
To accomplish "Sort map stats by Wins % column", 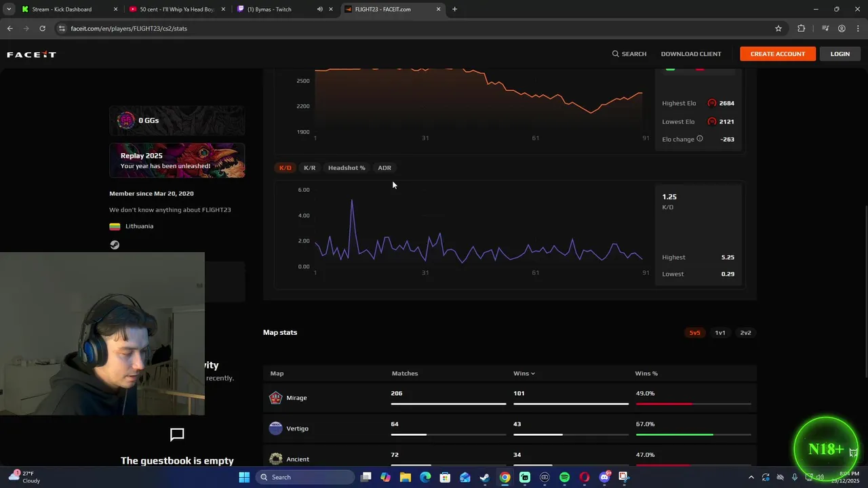I will [646, 373].
